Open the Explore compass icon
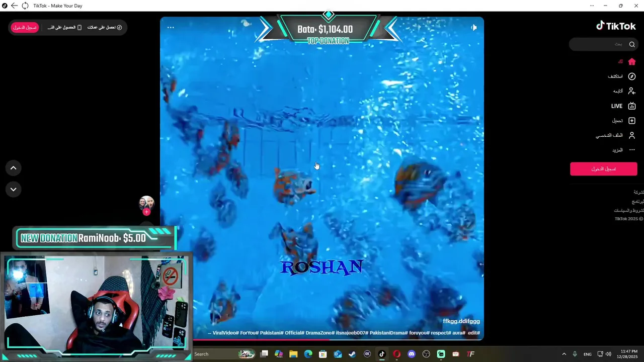644x362 pixels. 632,76
